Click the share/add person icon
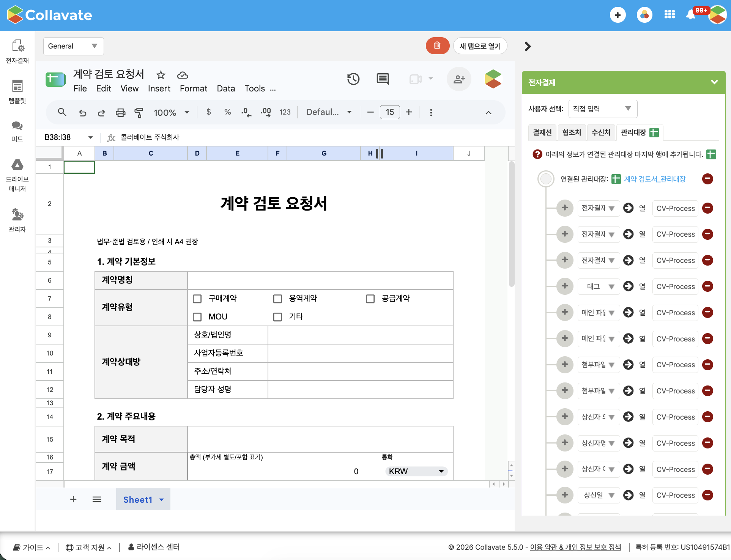The width and height of the screenshot is (731, 560). (x=459, y=79)
